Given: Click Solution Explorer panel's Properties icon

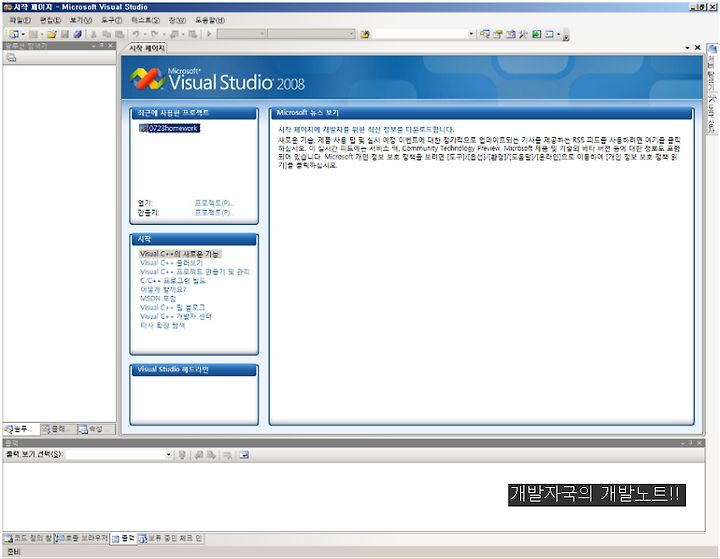Looking at the screenshot, I should point(11,58).
